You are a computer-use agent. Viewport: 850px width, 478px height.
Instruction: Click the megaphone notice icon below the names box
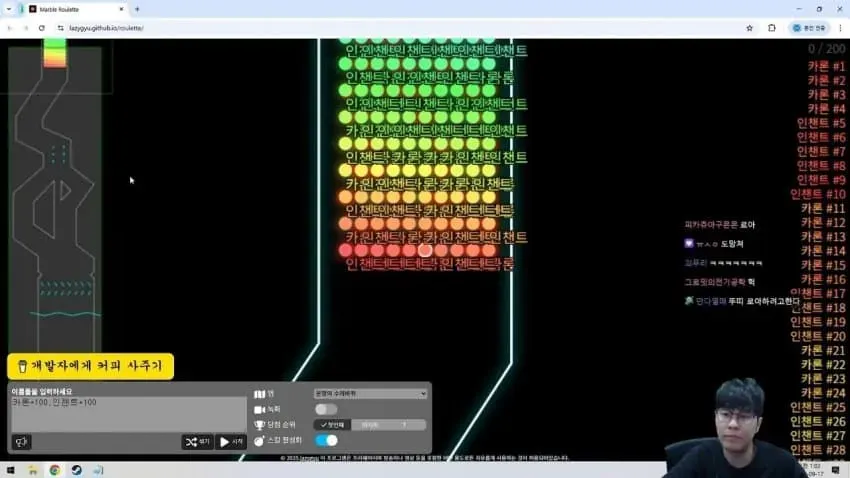point(21,442)
